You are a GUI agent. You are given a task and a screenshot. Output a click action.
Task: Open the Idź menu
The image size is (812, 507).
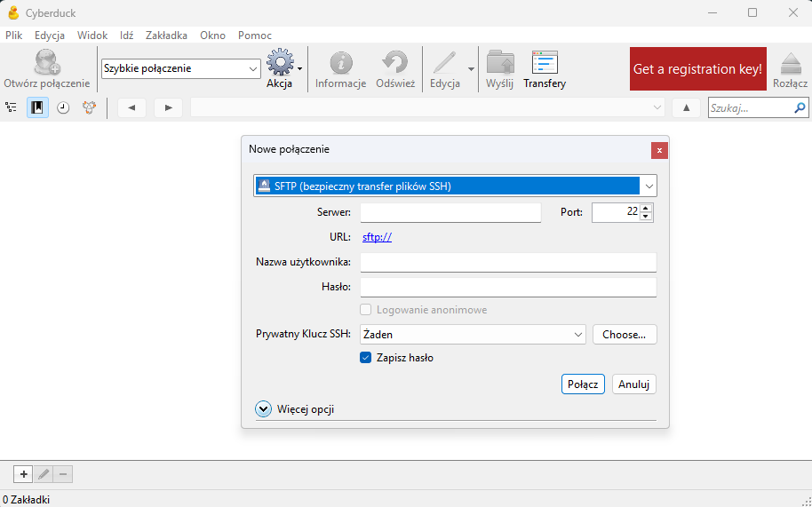point(126,36)
